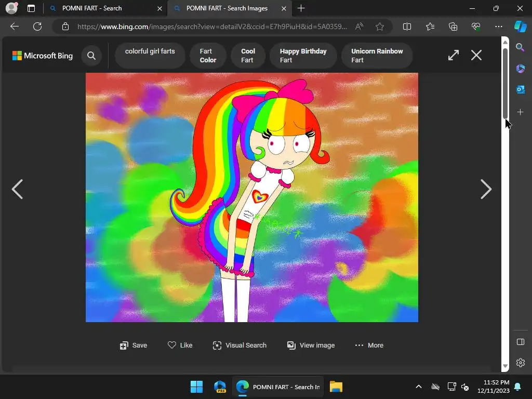Select the Happy Birthday Fart suggestion

tap(303, 55)
